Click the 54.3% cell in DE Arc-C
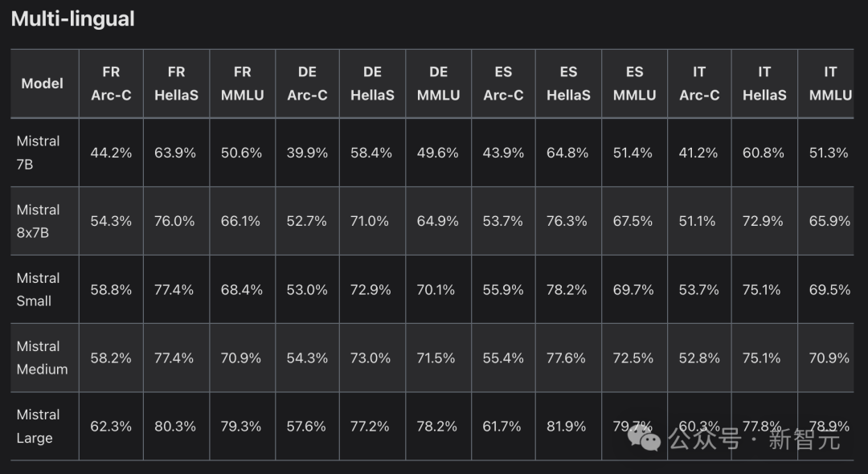 (x=307, y=358)
